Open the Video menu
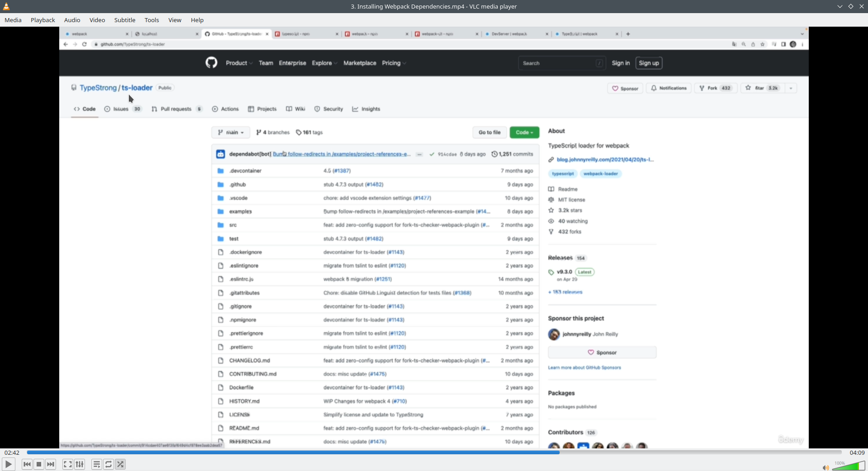Viewport: 868px width, 471px height. pyautogui.click(x=97, y=20)
